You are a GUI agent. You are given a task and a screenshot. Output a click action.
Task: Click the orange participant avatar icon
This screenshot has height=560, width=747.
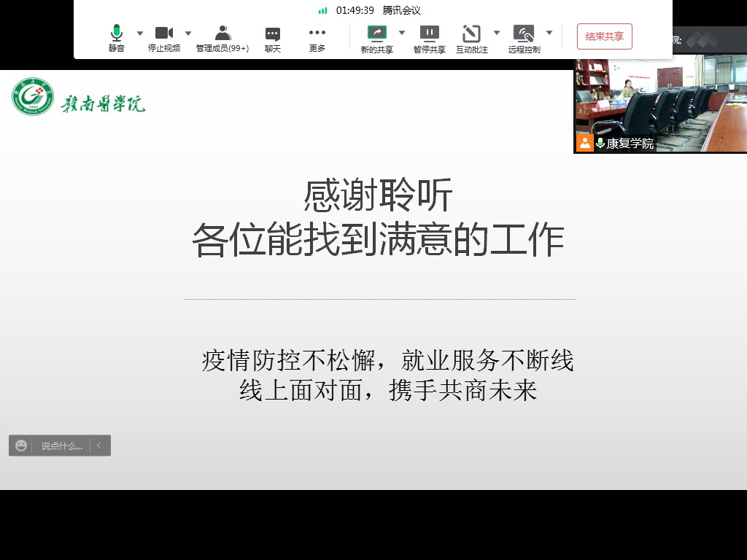tap(585, 143)
